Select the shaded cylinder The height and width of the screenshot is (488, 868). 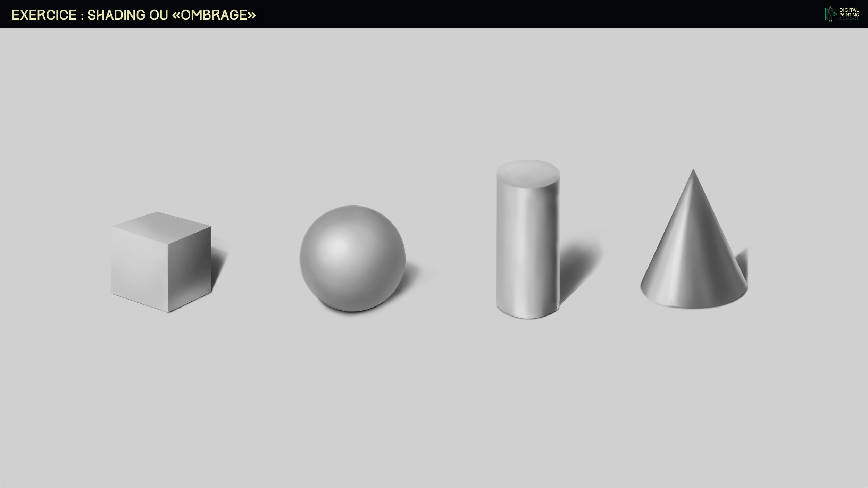pyautogui.click(x=528, y=243)
